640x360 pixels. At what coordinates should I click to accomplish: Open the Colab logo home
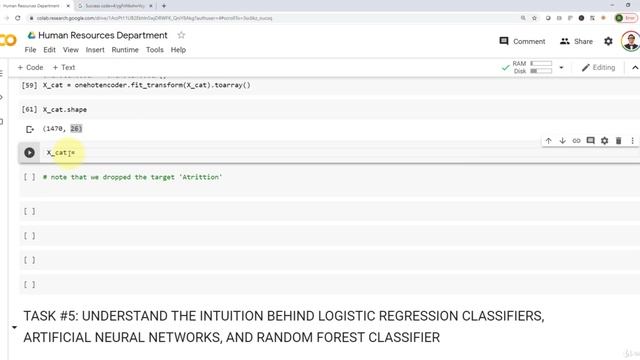tap(8, 40)
